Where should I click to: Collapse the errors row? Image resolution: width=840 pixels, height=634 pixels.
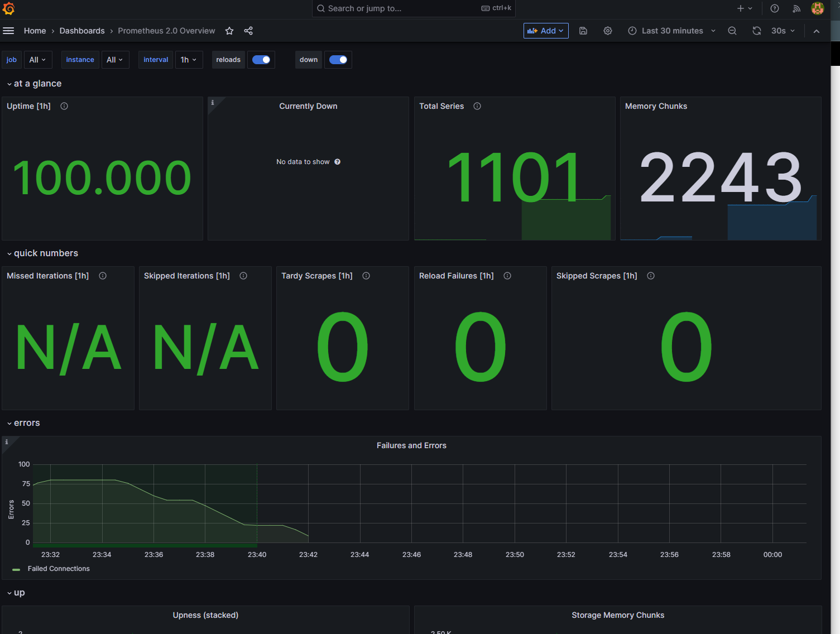24,423
